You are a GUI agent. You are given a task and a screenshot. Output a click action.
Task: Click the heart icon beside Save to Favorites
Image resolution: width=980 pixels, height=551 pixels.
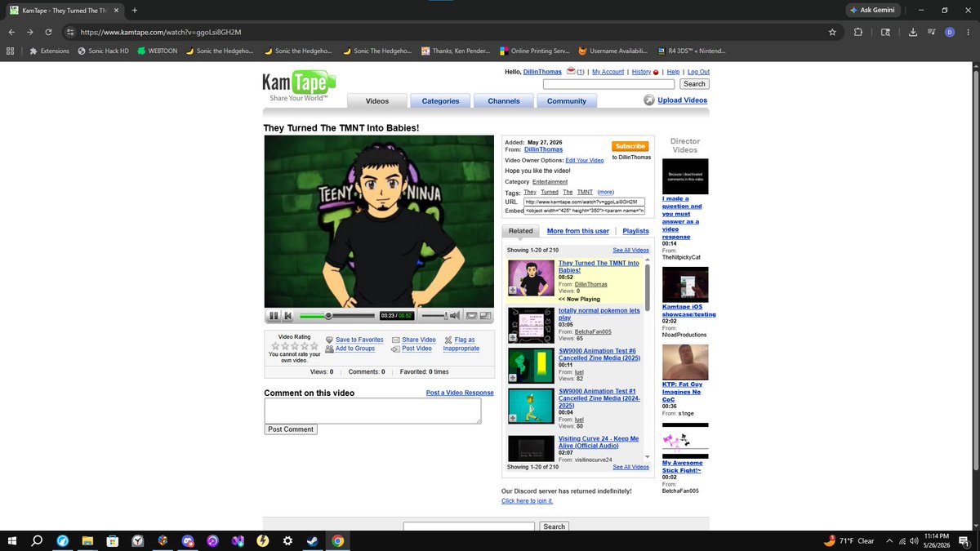click(329, 340)
